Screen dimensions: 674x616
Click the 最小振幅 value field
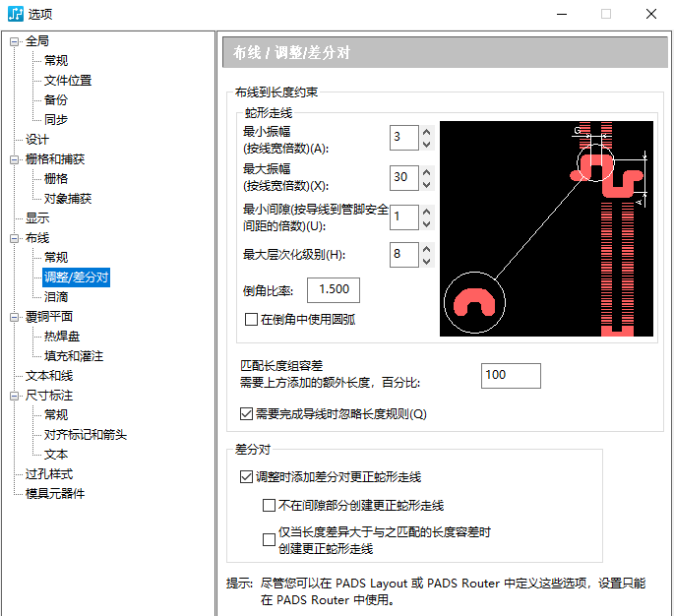point(404,138)
